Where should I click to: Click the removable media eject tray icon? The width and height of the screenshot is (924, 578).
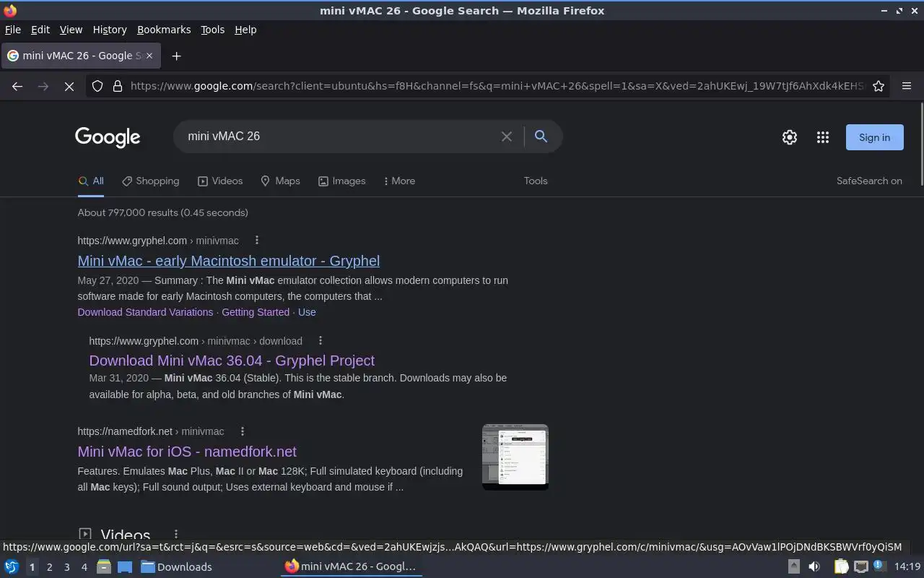pyautogui.click(x=793, y=567)
